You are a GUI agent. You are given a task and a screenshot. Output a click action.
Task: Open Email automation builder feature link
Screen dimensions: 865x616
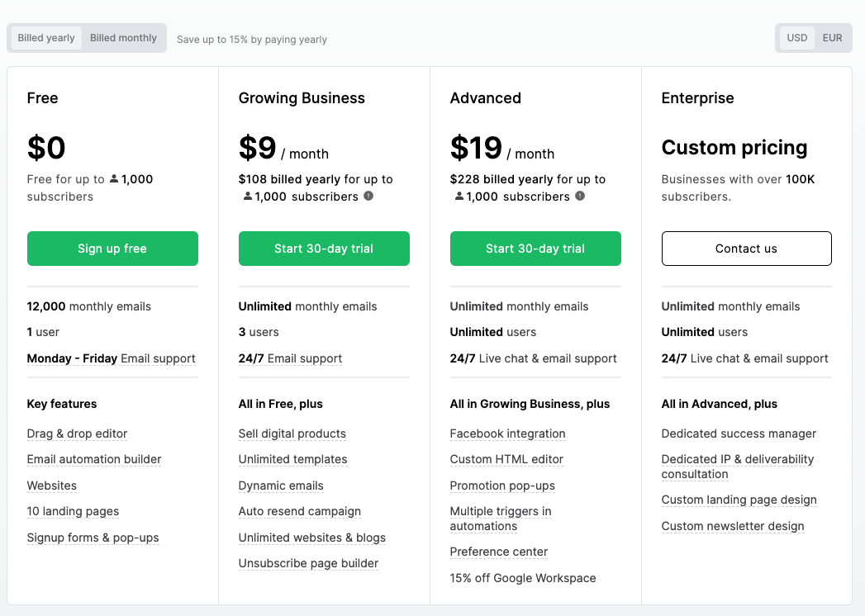pyautogui.click(x=94, y=459)
